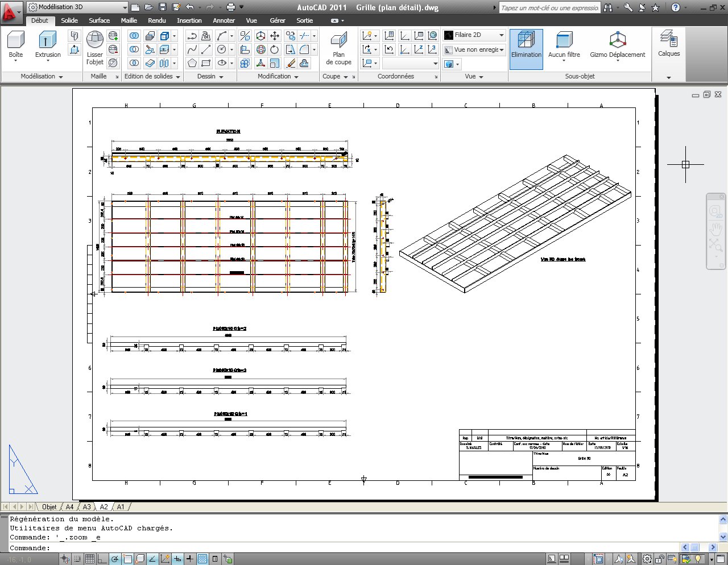The height and width of the screenshot is (565, 728).
Task: Click the Save icon in quick access toolbar
Action: (x=162, y=7)
